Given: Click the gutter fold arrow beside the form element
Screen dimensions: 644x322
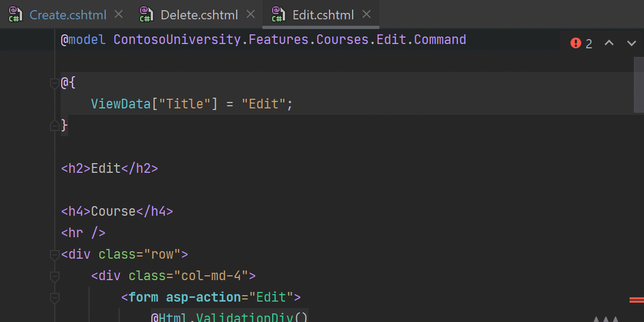Looking at the screenshot, I should (x=54, y=297).
